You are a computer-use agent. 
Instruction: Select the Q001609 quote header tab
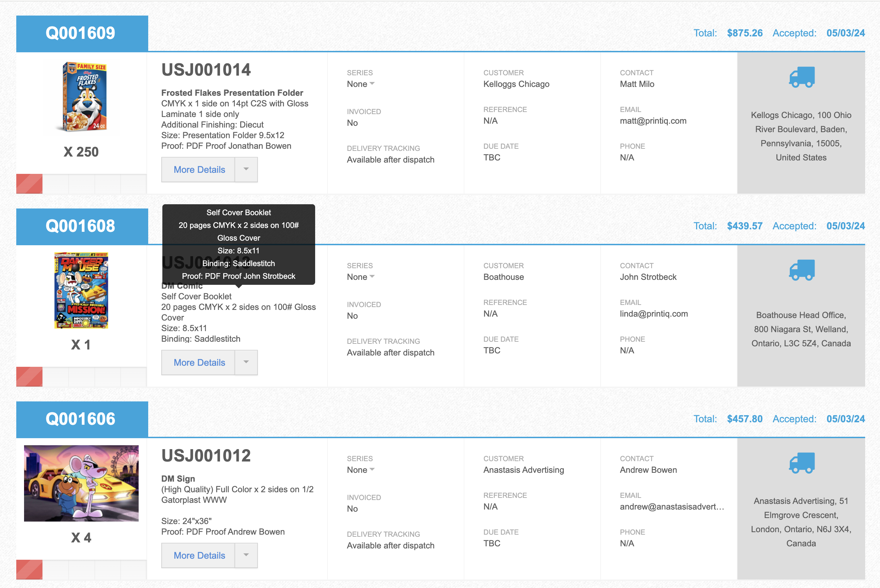82,33
